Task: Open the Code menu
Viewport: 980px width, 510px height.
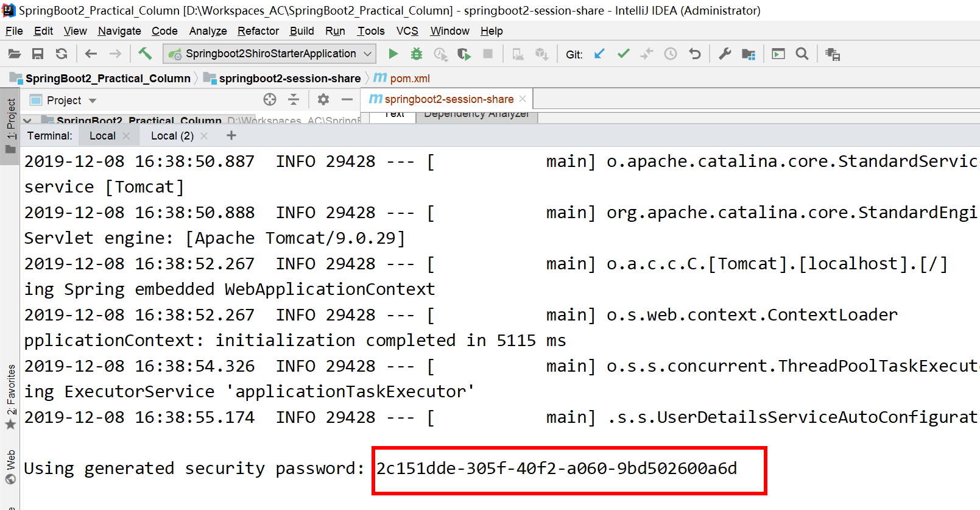Action: click(x=164, y=31)
